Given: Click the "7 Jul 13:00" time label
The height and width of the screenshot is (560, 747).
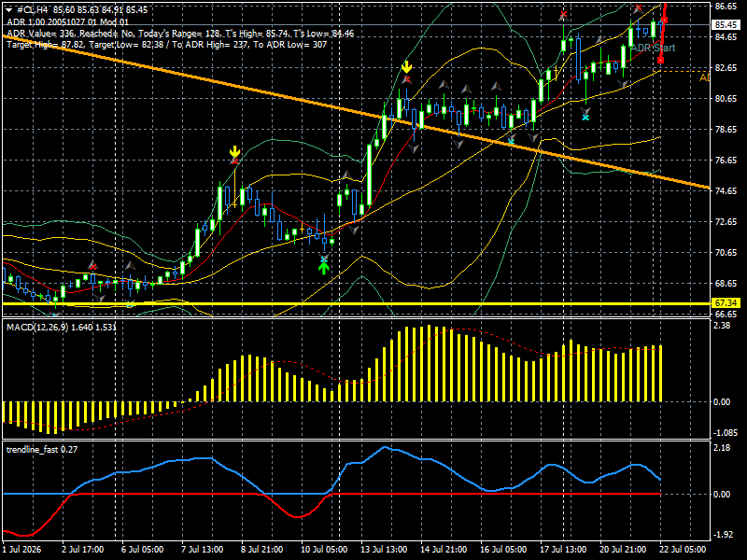Looking at the screenshot, I should (x=203, y=550).
